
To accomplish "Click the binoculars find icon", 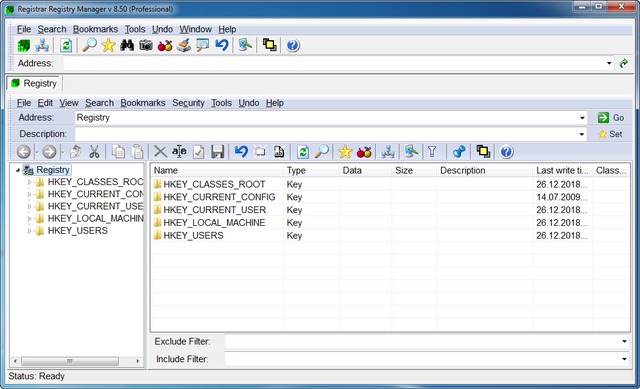I will tap(127, 45).
